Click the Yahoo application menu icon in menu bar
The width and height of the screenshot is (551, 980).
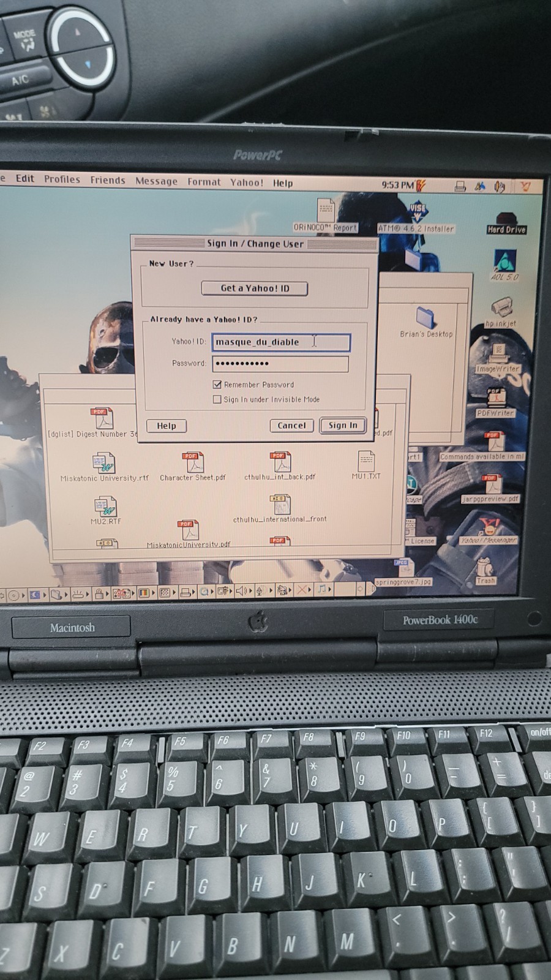pyautogui.click(x=525, y=187)
